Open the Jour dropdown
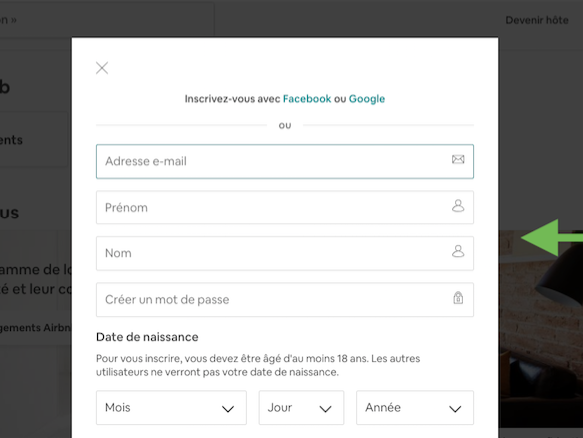The height and width of the screenshot is (438, 583). tap(302, 408)
